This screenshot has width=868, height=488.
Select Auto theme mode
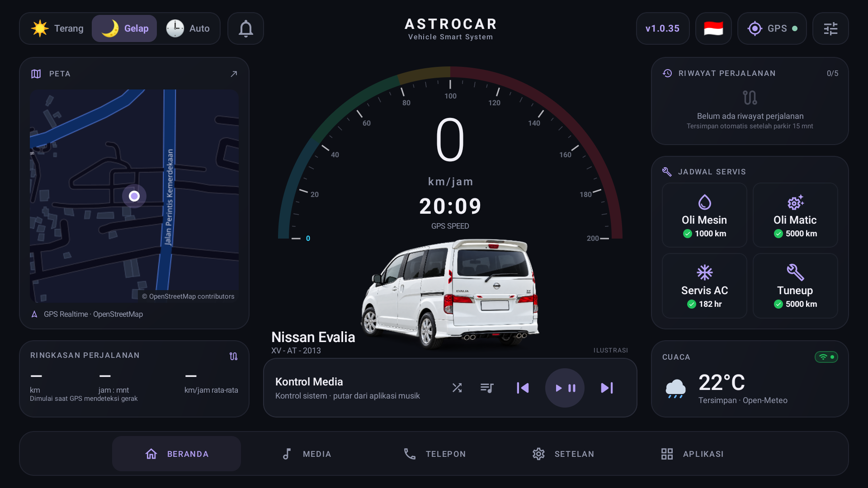click(188, 28)
